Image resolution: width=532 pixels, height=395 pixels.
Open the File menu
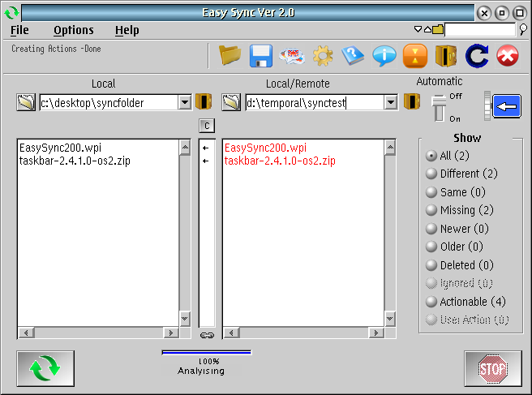click(x=19, y=30)
